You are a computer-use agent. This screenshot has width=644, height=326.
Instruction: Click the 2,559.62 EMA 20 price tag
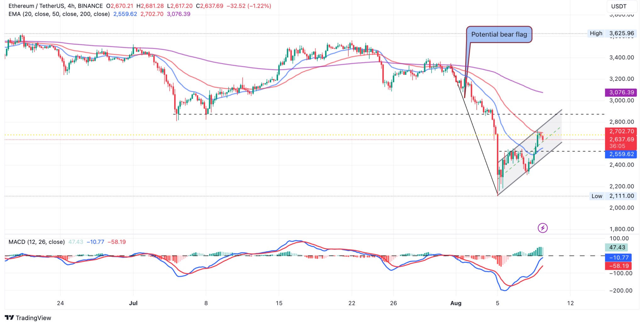(x=621, y=154)
